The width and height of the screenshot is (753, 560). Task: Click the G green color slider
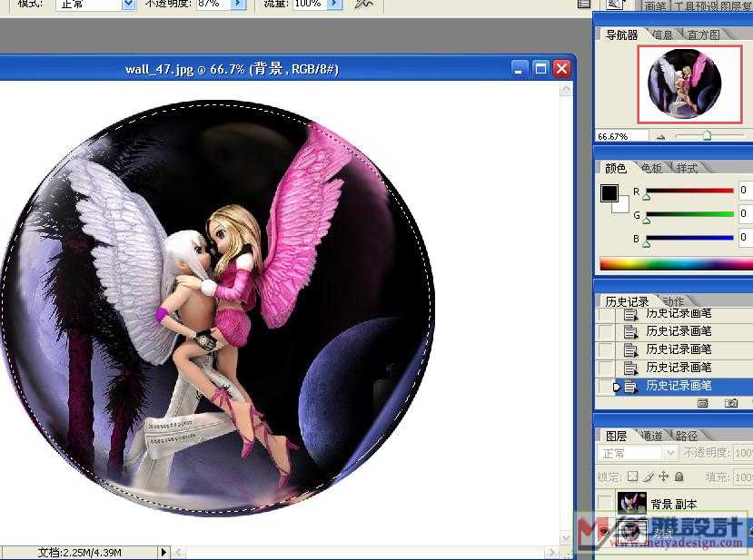tap(689, 214)
